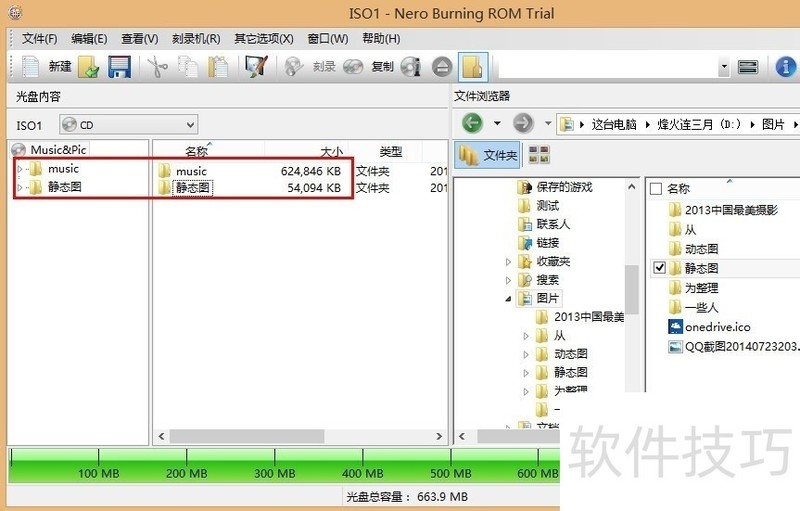Open the 文件(F) menu
The width and height of the screenshot is (800, 511).
[39, 39]
